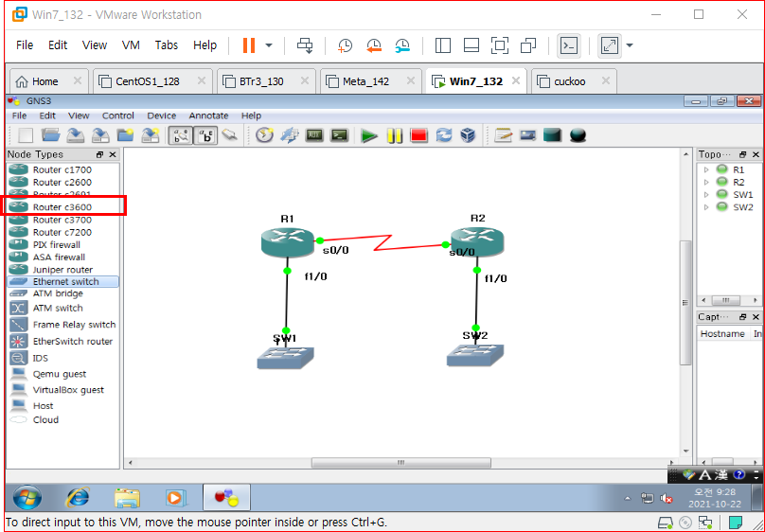Open VMware snapshot manager wrench icon

point(402,45)
